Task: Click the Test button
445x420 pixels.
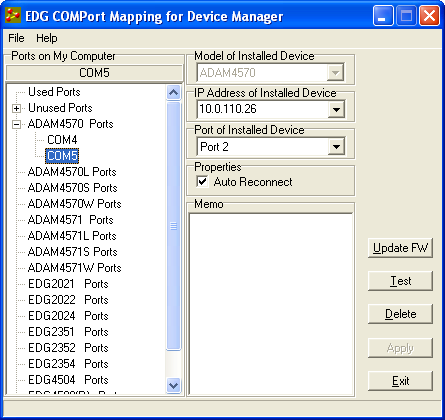Action: [400, 281]
